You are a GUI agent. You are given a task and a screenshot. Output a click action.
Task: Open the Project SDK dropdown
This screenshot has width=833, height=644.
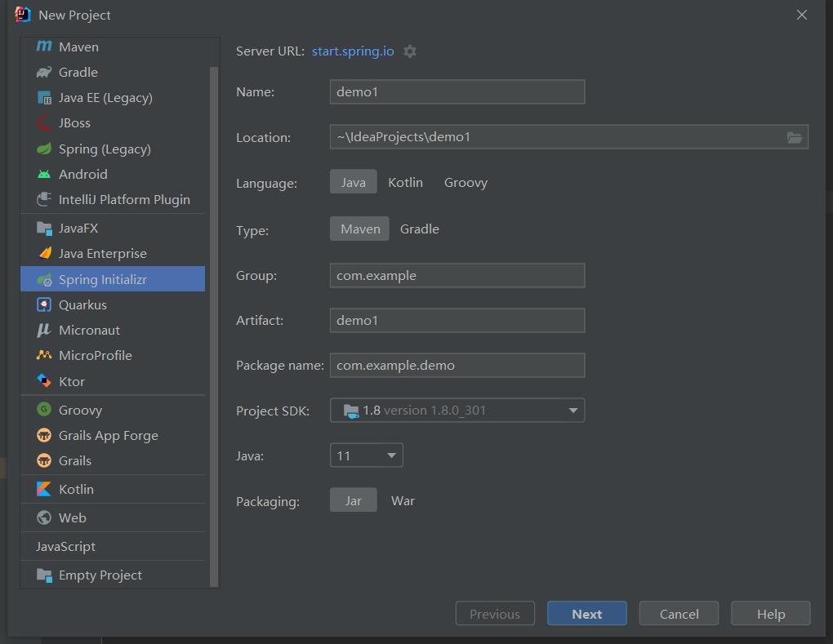457,411
